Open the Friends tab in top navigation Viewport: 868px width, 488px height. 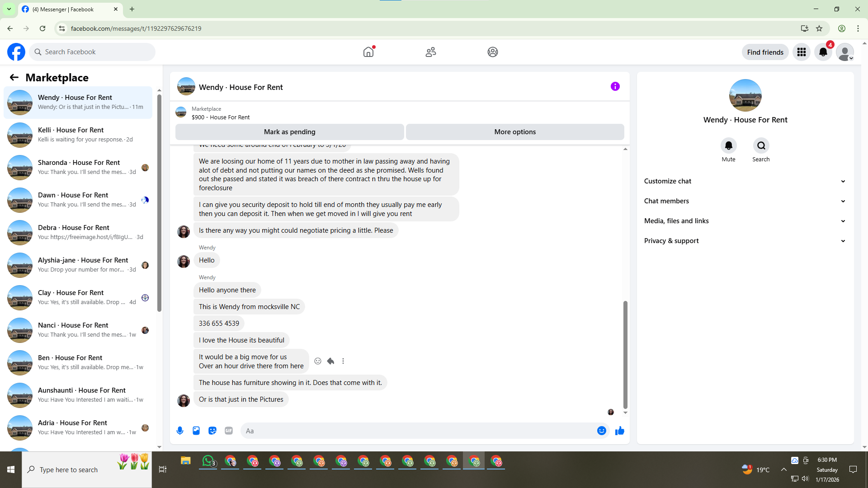(430, 52)
